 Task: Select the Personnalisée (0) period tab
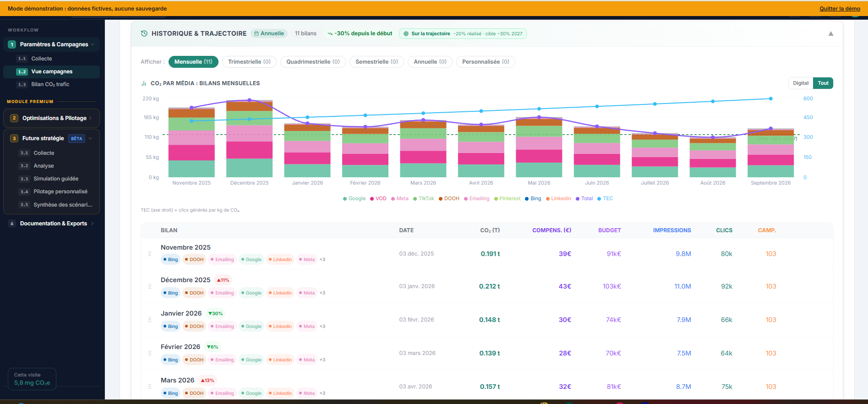pyautogui.click(x=486, y=62)
